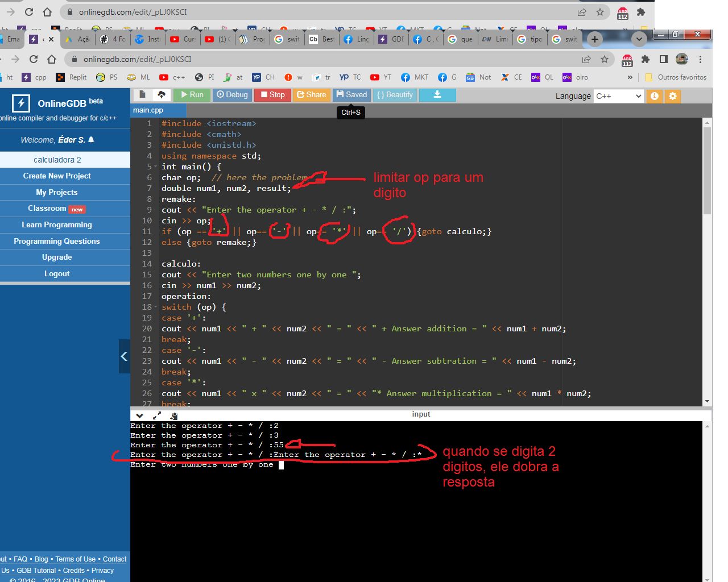This screenshot has height=582, width=728.
Task: Switch to the 'Ling' Facebook browser tab
Action: [x=357, y=39]
